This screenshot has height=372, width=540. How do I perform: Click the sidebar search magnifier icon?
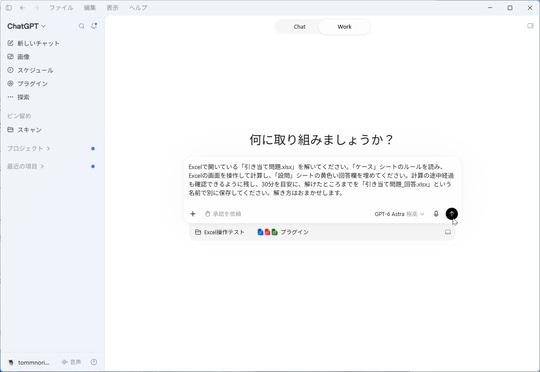click(82, 26)
